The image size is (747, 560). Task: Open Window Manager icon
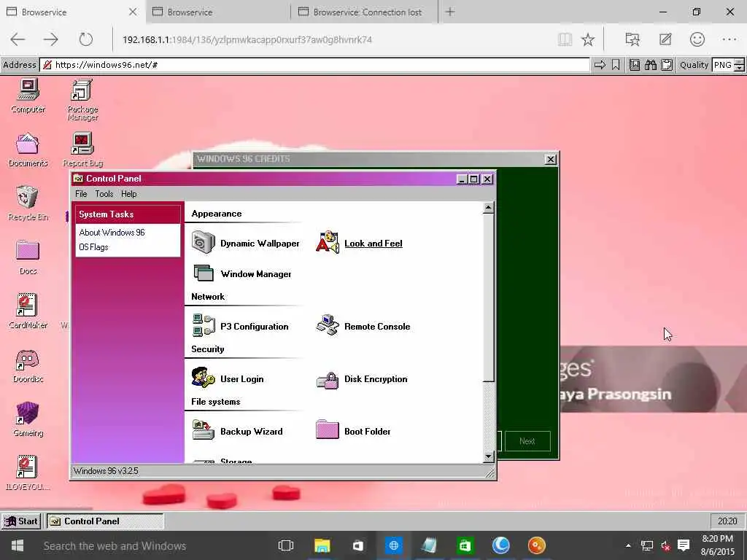(204, 273)
